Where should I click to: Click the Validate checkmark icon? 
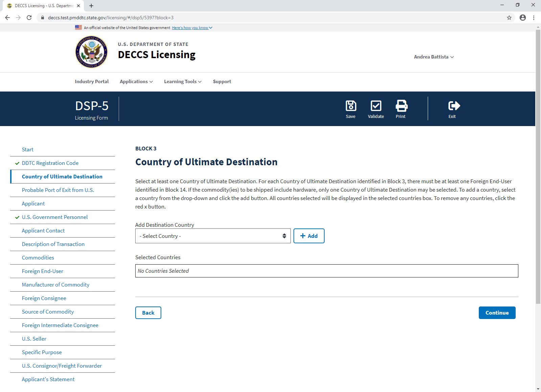pos(376,106)
